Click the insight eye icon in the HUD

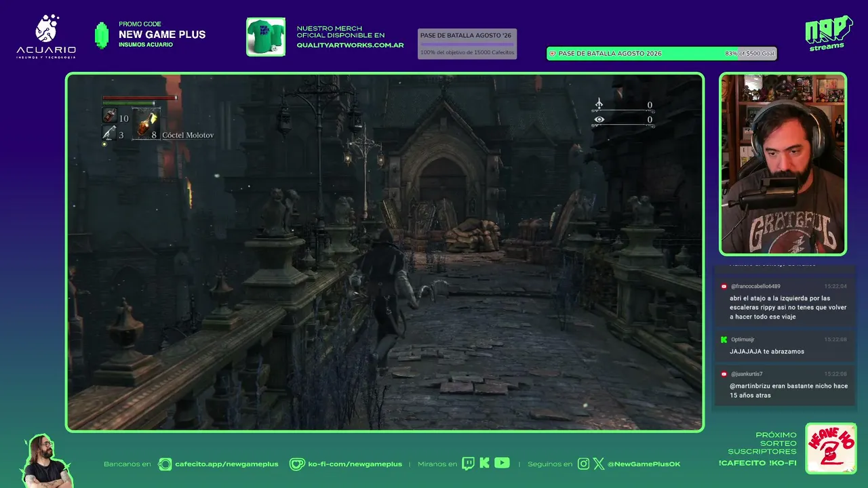(599, 119)
